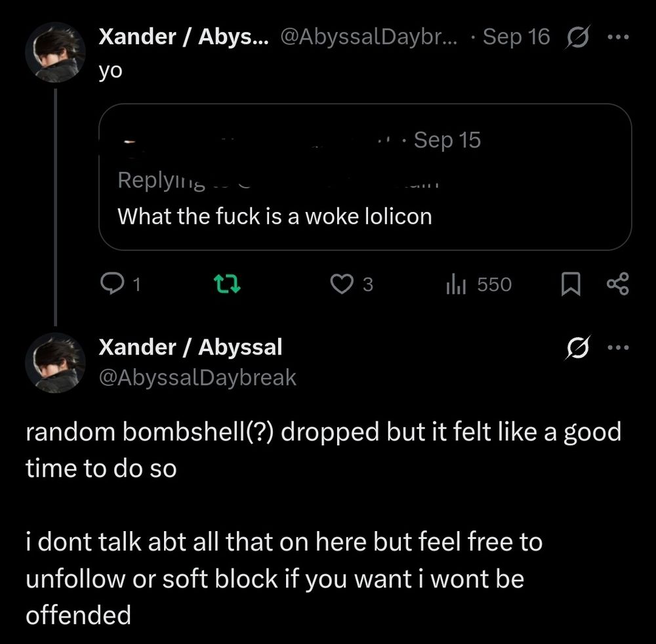Click Xander / Abyssal name in second tweet
This screenshot has width=656, height=644.
[190, 347]
